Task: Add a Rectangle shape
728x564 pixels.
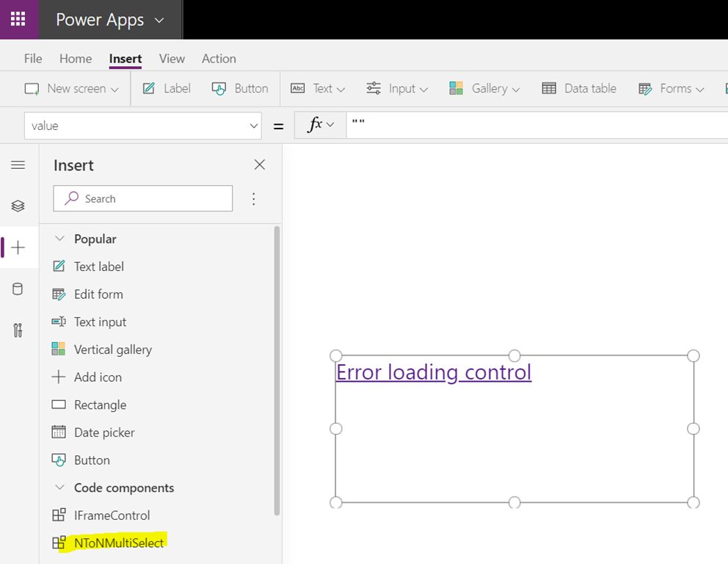Action: (101, 405)
